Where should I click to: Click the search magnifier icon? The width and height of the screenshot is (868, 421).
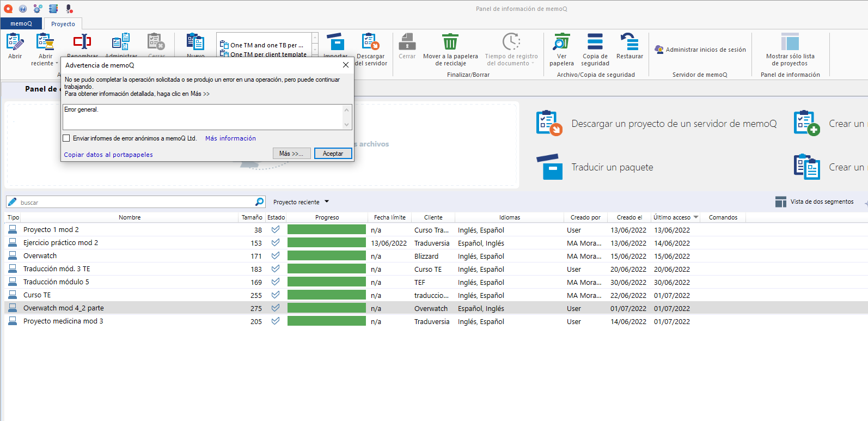pos(260,202)
